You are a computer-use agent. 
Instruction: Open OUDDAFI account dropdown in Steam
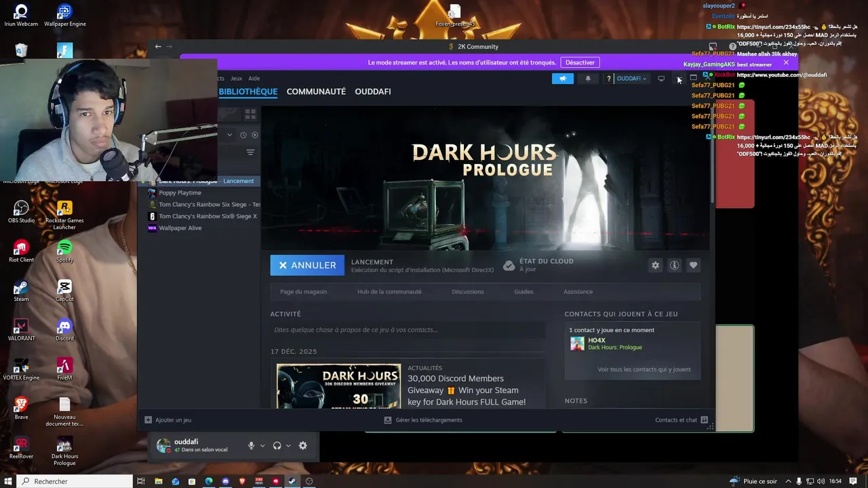(x=631, y=79)
